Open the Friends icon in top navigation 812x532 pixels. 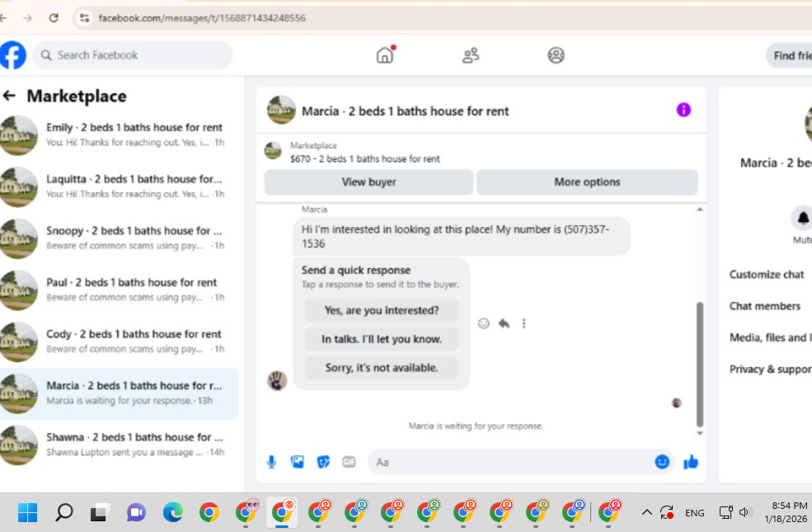[471, 55]
